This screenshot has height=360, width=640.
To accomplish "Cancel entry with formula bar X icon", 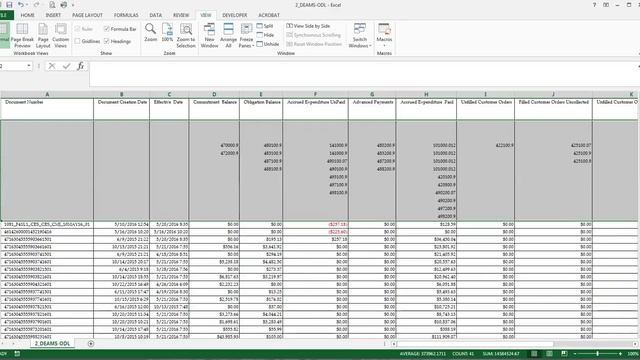I will 52,66.
